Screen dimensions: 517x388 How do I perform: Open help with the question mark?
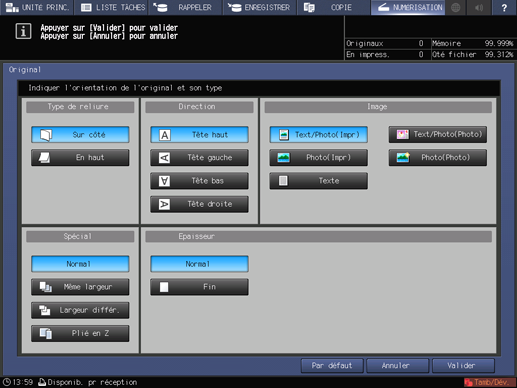point(504,7)
